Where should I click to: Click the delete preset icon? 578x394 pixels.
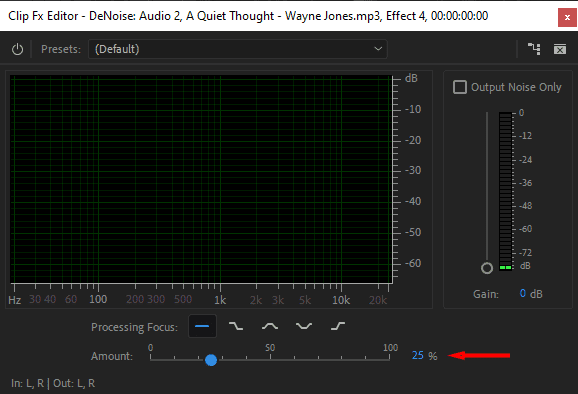560,49
